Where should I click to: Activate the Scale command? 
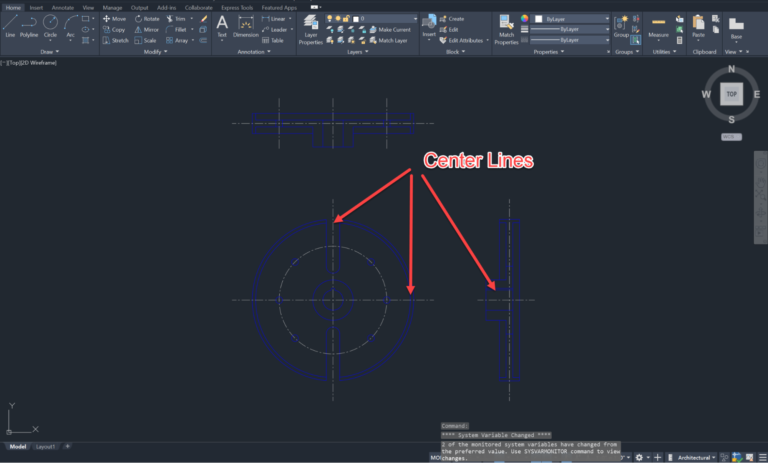(x=145, y=40)
